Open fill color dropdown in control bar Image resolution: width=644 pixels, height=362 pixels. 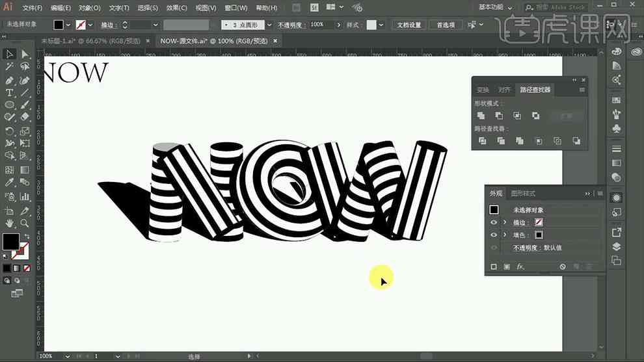click(68, 25)
